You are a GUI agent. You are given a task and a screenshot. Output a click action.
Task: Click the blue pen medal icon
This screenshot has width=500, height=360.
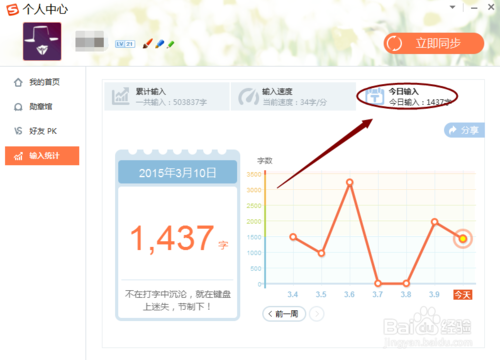tap(160, 44)
